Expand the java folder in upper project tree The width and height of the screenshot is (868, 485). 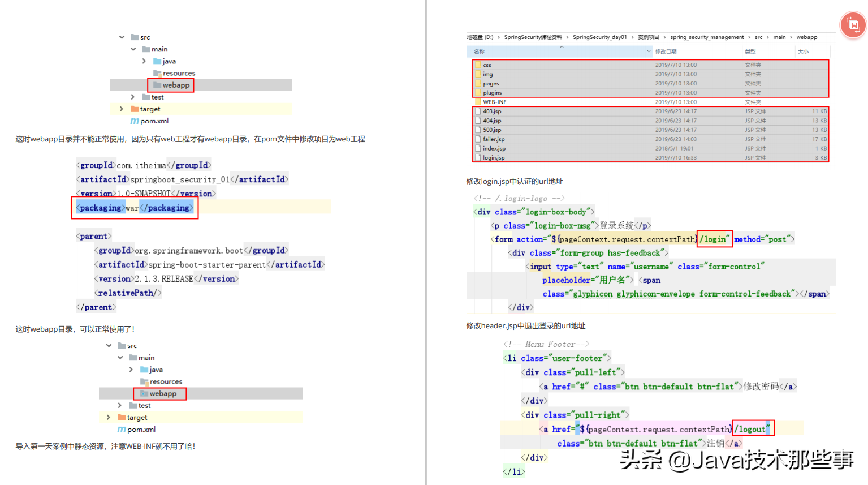tap(144, 61)
